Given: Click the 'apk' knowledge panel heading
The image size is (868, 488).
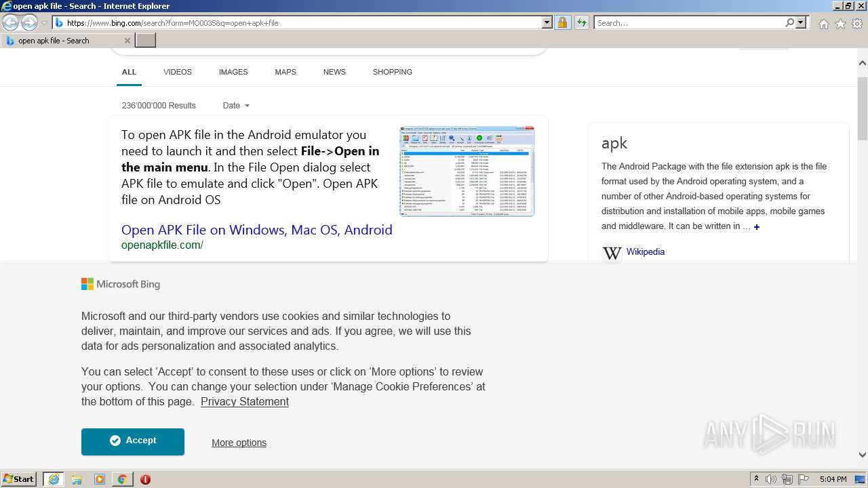Looking at the screenshot, I should 614,143.
